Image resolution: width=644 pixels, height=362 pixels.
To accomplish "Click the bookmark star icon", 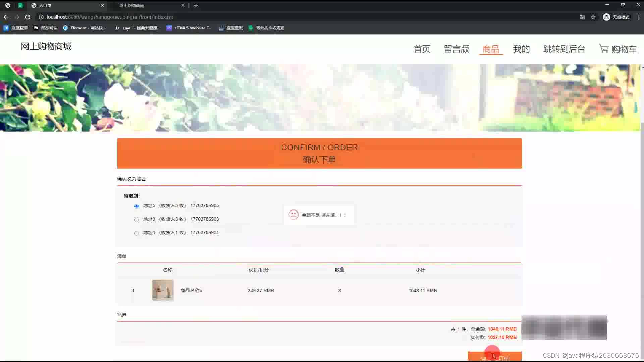I will 593,17.
